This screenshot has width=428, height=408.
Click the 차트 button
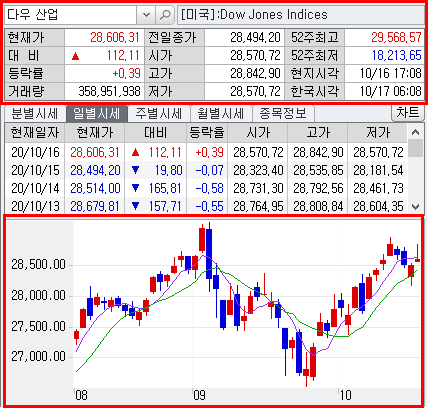(x=407, y=113)
